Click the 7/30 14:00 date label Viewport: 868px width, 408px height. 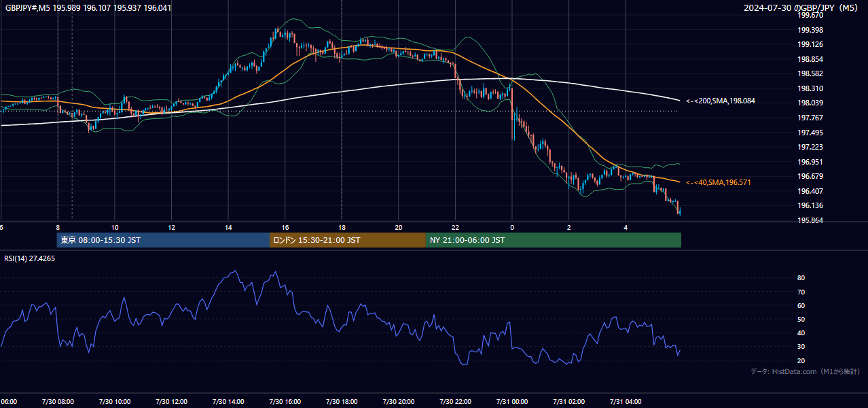pyautogui.click(x=228, y=402)
